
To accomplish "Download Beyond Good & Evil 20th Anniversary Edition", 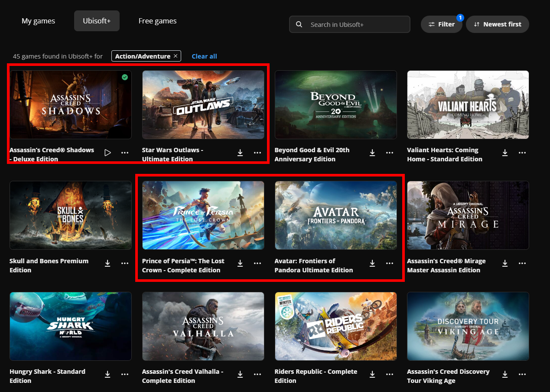I will tap(372, 153).
